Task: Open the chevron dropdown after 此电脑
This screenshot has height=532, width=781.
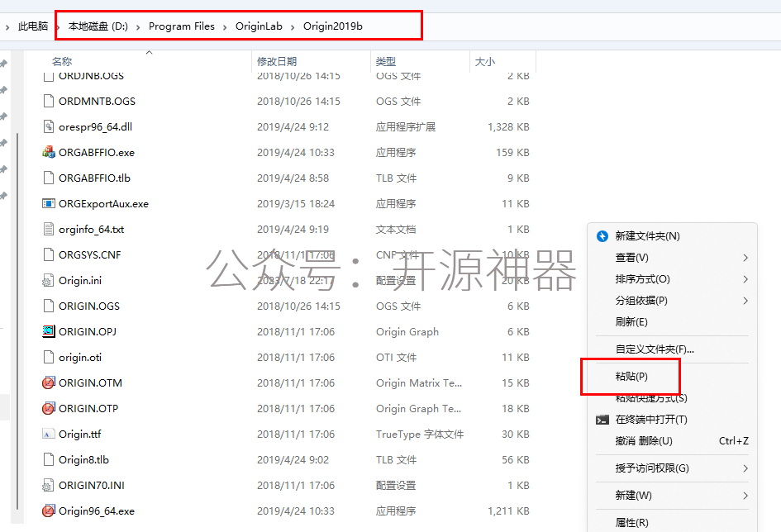Action: (x=59, y=27)
